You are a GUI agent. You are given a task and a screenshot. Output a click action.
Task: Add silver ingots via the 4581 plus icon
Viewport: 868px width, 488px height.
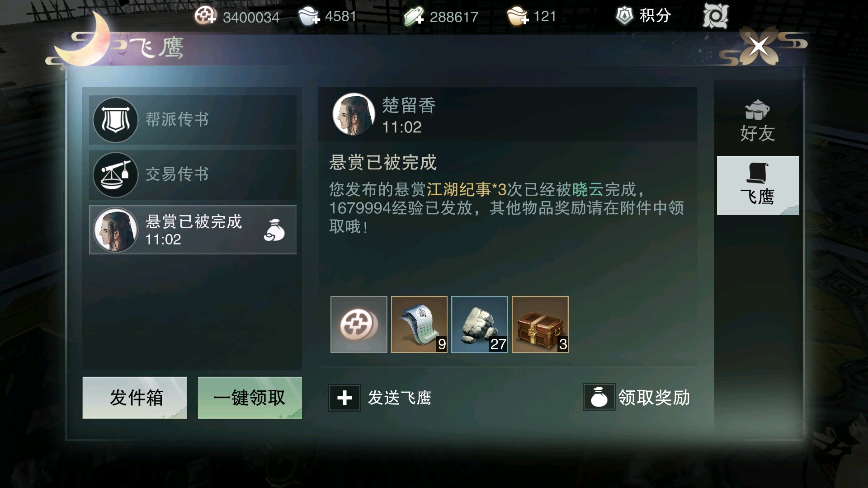coord(309,16)
